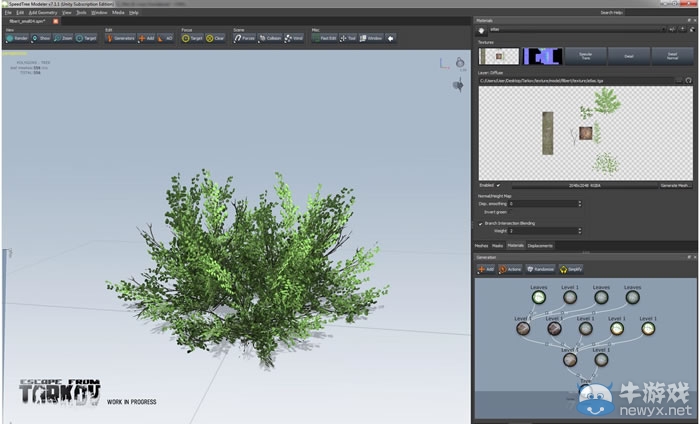700x424 pixels.
Task: Adjust the Disp. smoothing stepper arrows
Action: point(579,204)
